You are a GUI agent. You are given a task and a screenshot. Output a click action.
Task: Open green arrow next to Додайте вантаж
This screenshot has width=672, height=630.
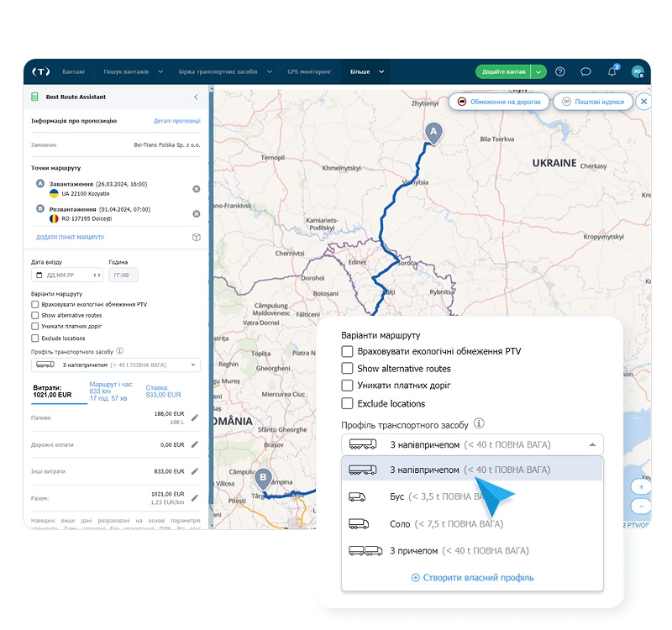pos(538,71)
